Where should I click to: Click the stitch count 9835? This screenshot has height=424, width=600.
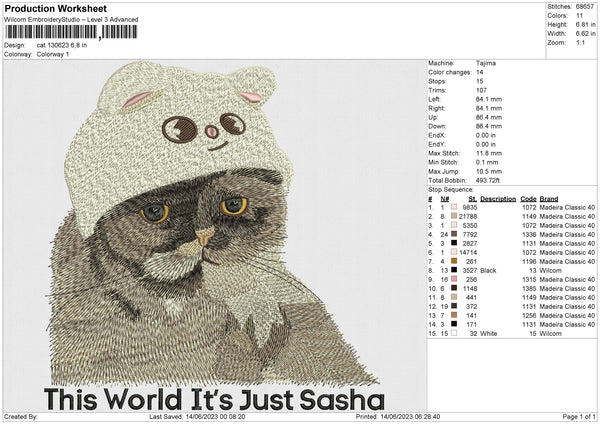(470, 207)
